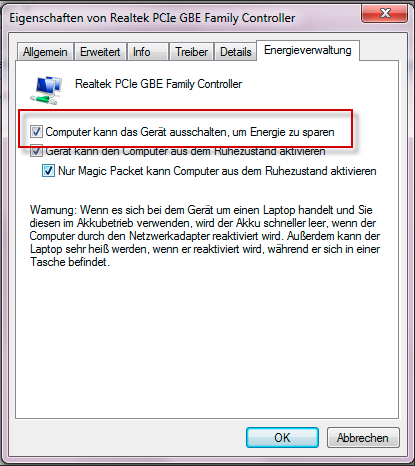Cancel using the Abbrechen button
Image resolution: width=415 pixels, height=466 pixels.
[363, 437]
